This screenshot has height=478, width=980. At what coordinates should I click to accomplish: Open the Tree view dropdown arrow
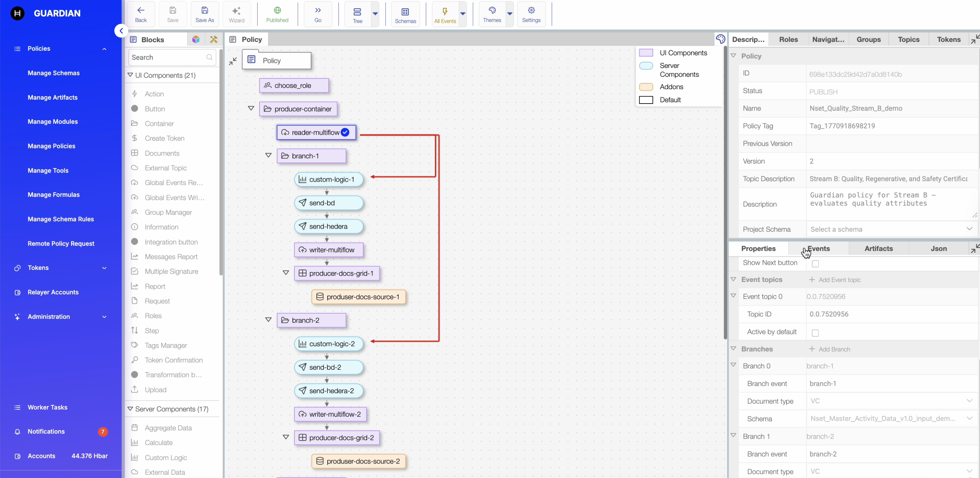(x=375, y=14)
